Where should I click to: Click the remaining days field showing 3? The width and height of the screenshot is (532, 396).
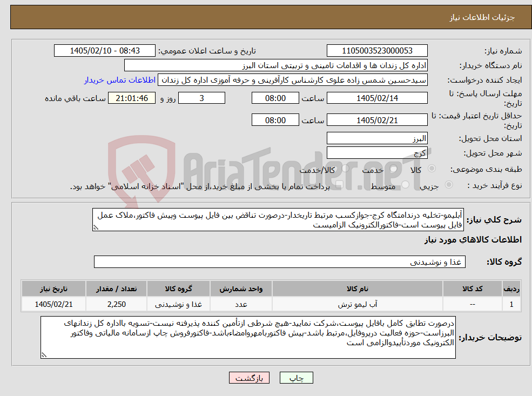201,98
